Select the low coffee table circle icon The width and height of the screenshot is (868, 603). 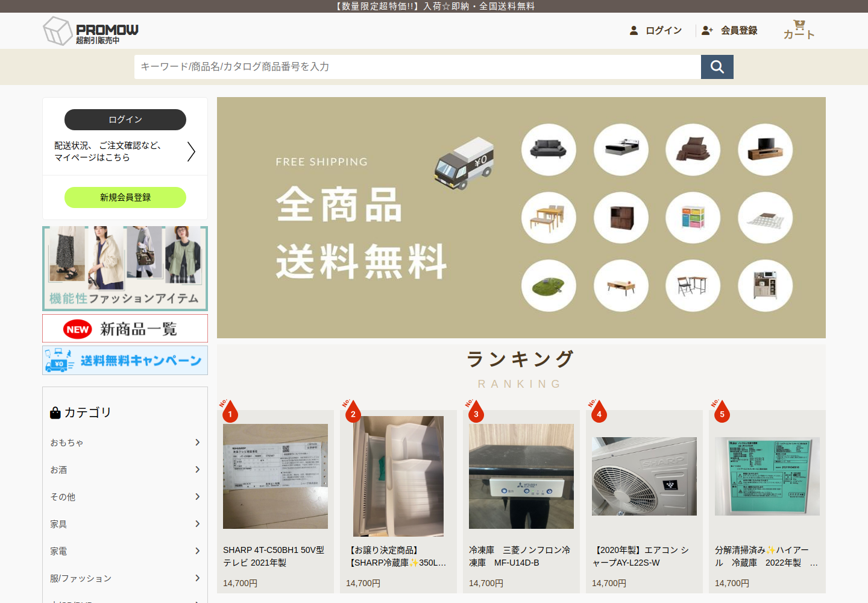point(621,286)
